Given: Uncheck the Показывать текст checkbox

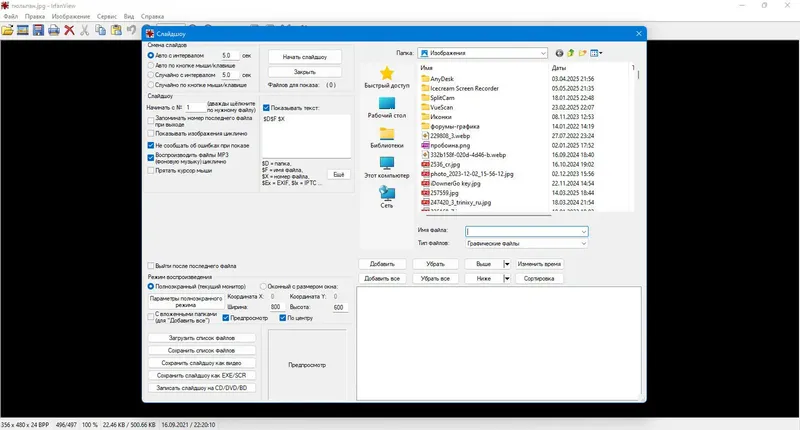Looking at the screenshot, I should coord(266,108).
